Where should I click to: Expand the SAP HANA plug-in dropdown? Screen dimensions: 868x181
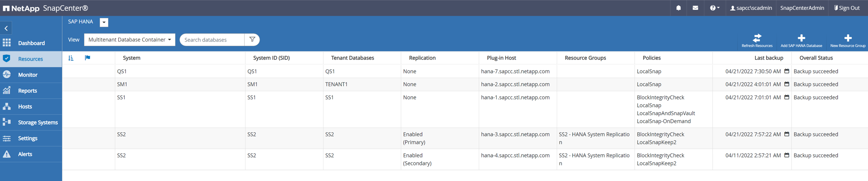(x=104, y=22)
